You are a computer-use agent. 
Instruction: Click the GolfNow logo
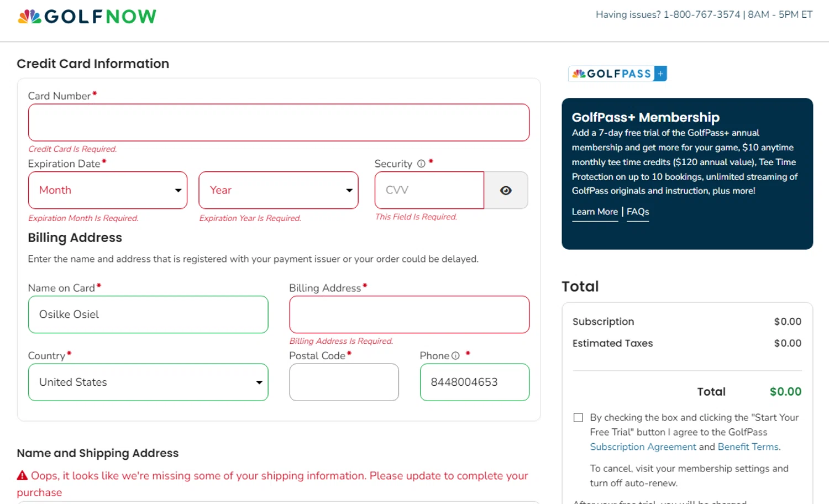point(87,17)
